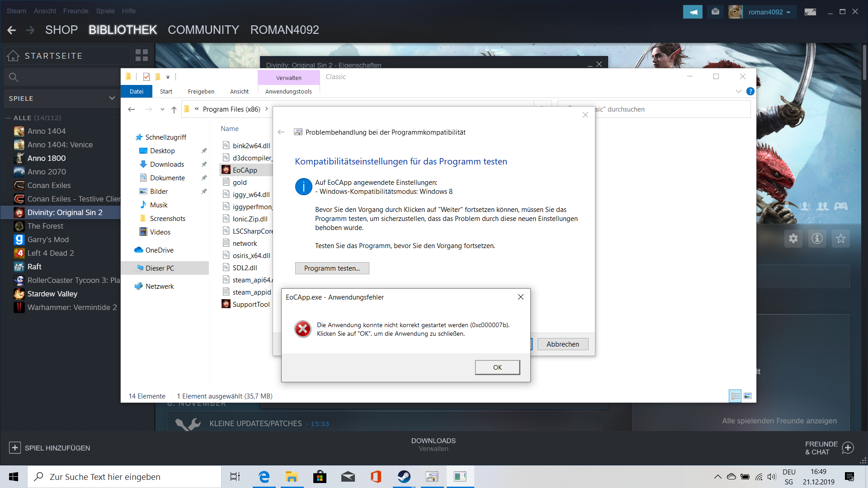Open game settings gear icon

(x=793, y=239)
